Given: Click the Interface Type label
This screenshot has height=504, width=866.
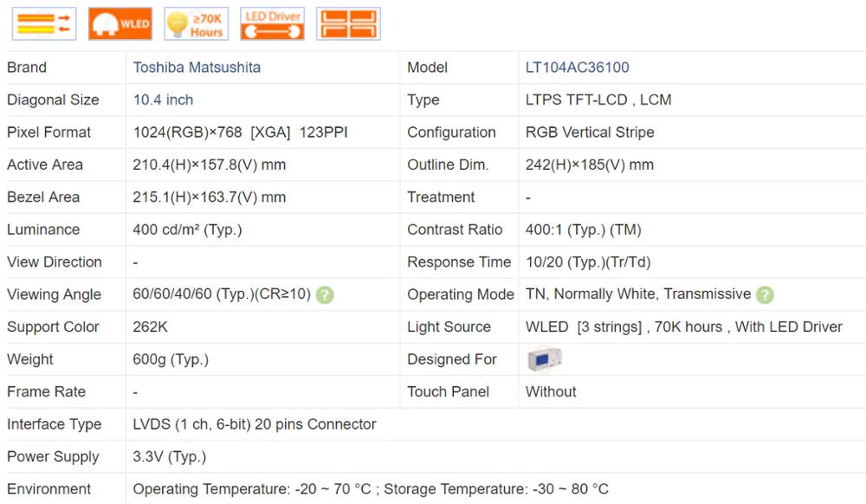Looking at the screenshot, I should coord(55,424).
